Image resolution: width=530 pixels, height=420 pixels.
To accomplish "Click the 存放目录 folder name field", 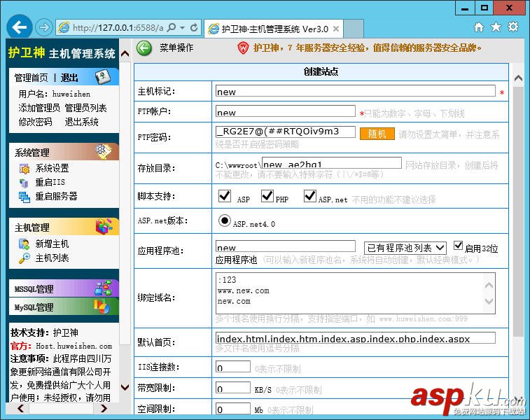I will click(x=332, y=163).
